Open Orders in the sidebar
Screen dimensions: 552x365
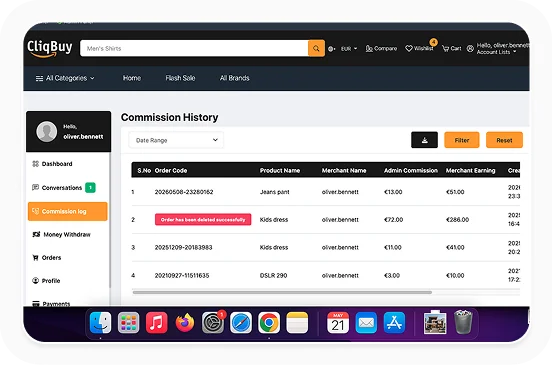46,258
